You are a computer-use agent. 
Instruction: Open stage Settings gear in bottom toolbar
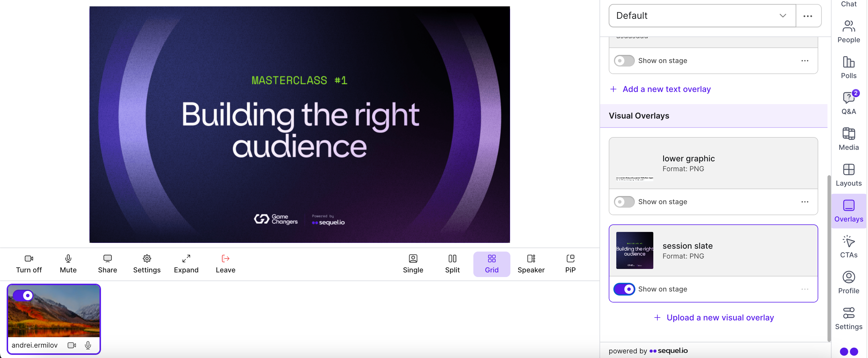(147, 264)
